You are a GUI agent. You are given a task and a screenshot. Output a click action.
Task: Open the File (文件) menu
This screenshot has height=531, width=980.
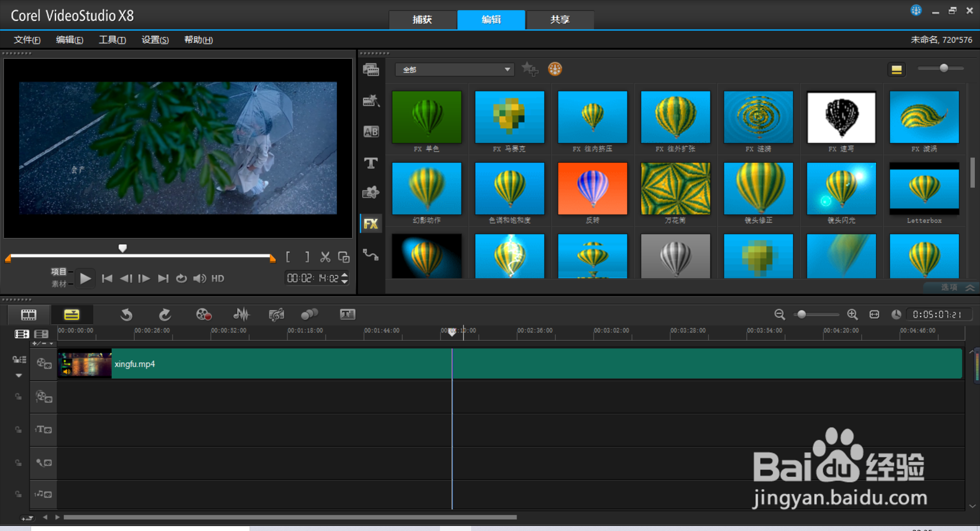click(x=27, y=40)
